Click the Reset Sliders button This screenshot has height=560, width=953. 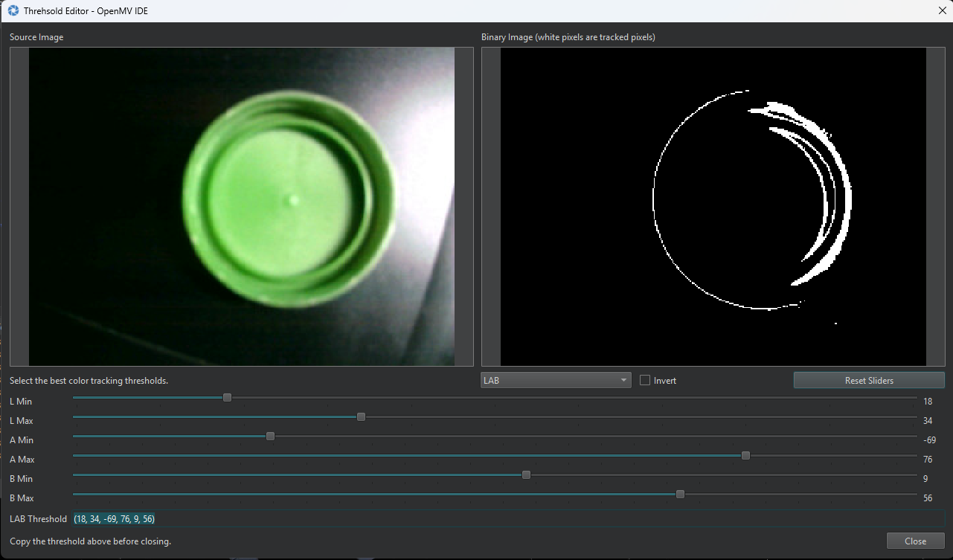click(x=868, y=380)
